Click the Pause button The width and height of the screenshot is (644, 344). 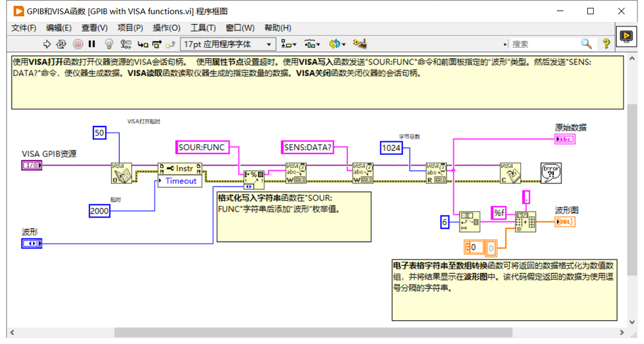(x=92, y=44)
